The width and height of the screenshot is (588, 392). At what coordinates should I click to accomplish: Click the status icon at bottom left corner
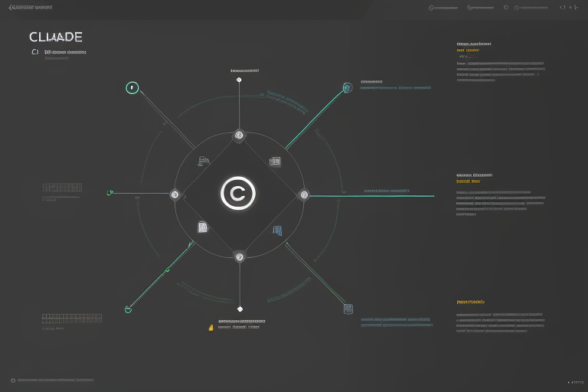[x=13, y=380]
